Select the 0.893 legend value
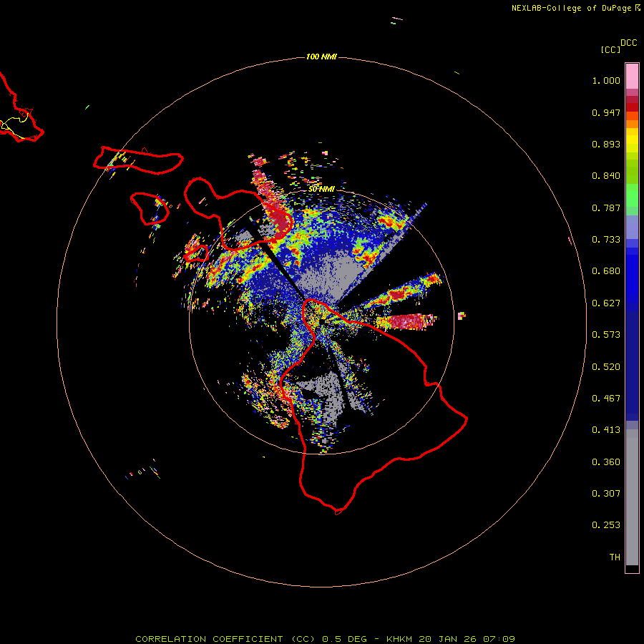The image size is (644, 644). pos(606,144)
